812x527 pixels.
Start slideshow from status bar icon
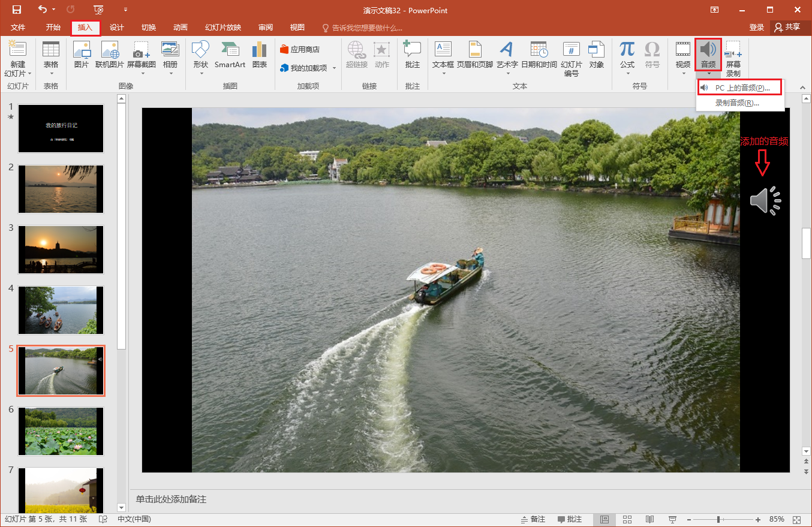(672, 519)
